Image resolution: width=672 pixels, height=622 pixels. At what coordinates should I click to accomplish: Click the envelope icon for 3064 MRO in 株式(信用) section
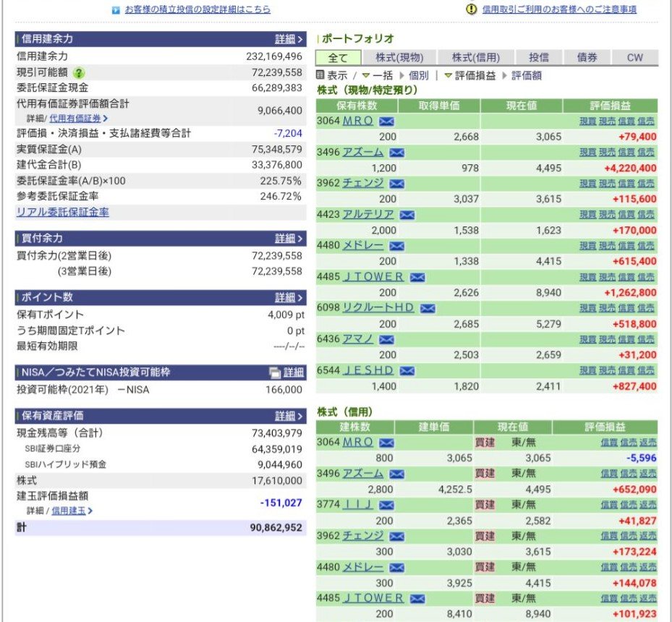[386, 443]
